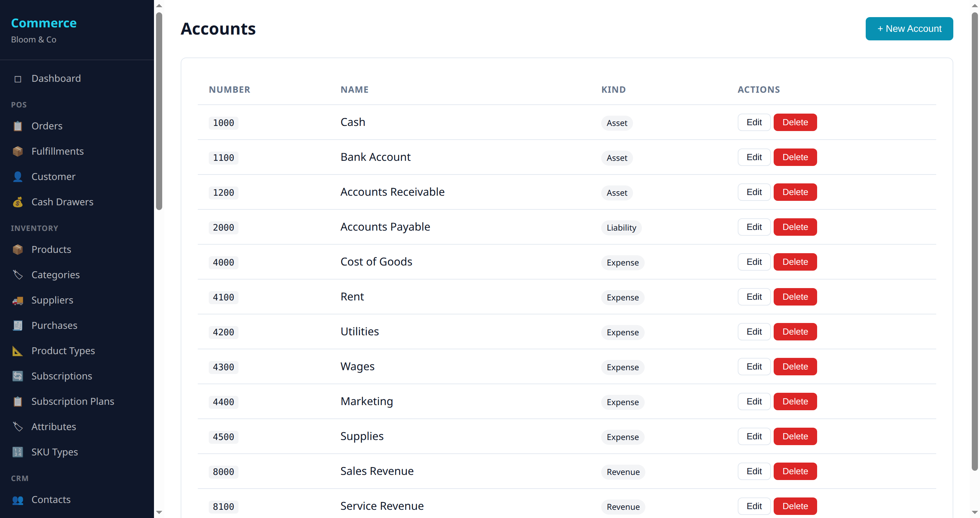Click the Dashboard square icon
Image resolution: width=980 pixels, height=518 pixels.
(17, 79)
